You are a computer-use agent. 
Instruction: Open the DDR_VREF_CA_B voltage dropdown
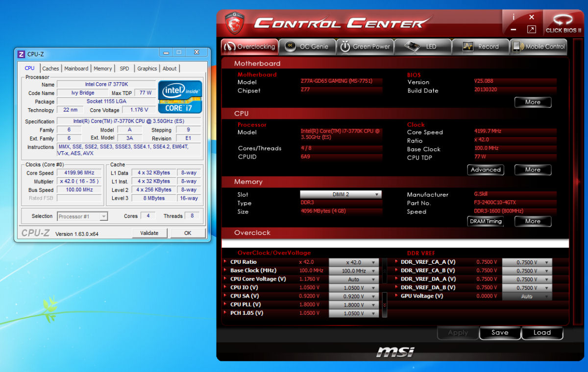click(527, 271)
